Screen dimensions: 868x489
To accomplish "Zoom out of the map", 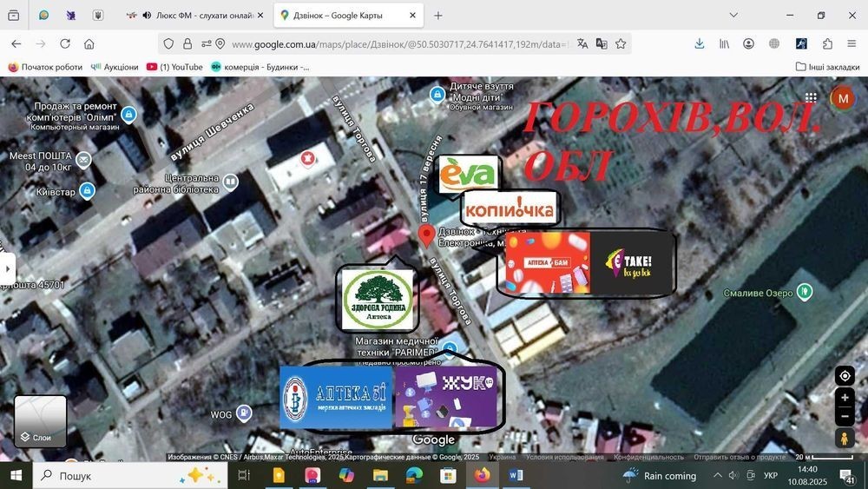I will coord(845,416).
